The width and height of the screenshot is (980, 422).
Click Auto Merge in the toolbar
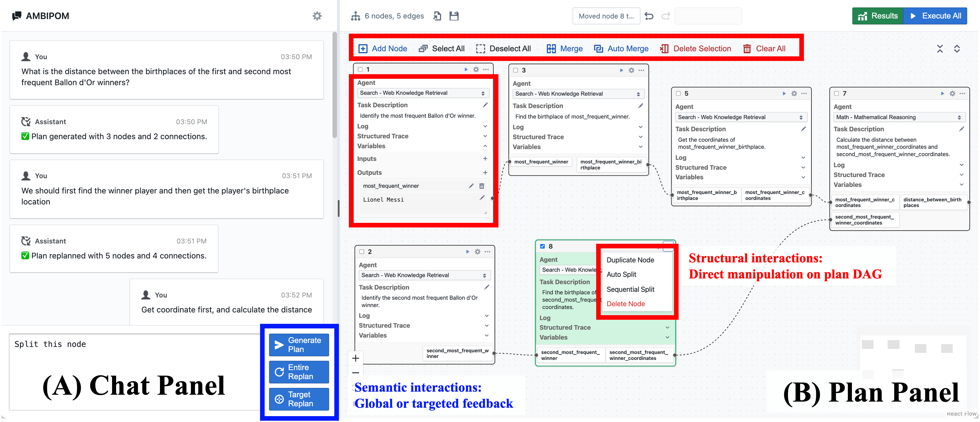click(x=621, y=49)
